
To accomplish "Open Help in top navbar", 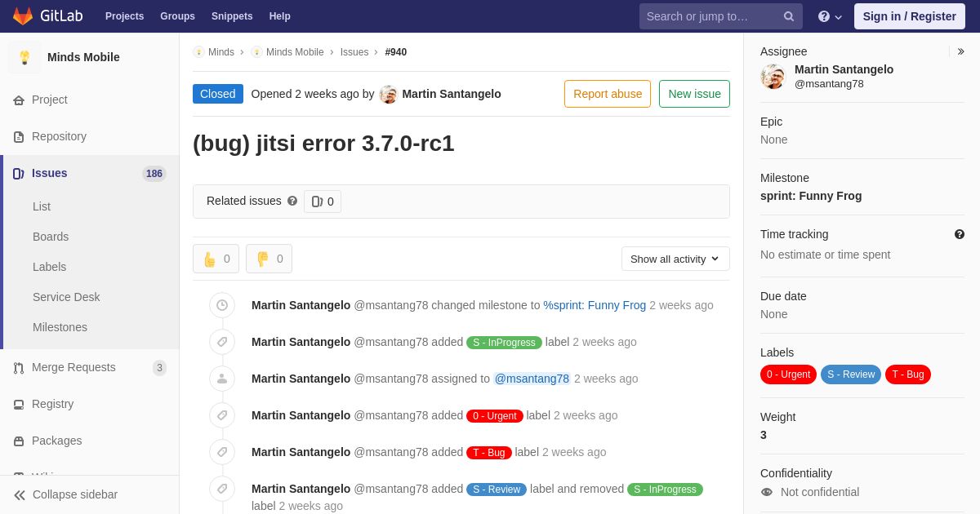I will pyautogui.click(x=280, y=16).
